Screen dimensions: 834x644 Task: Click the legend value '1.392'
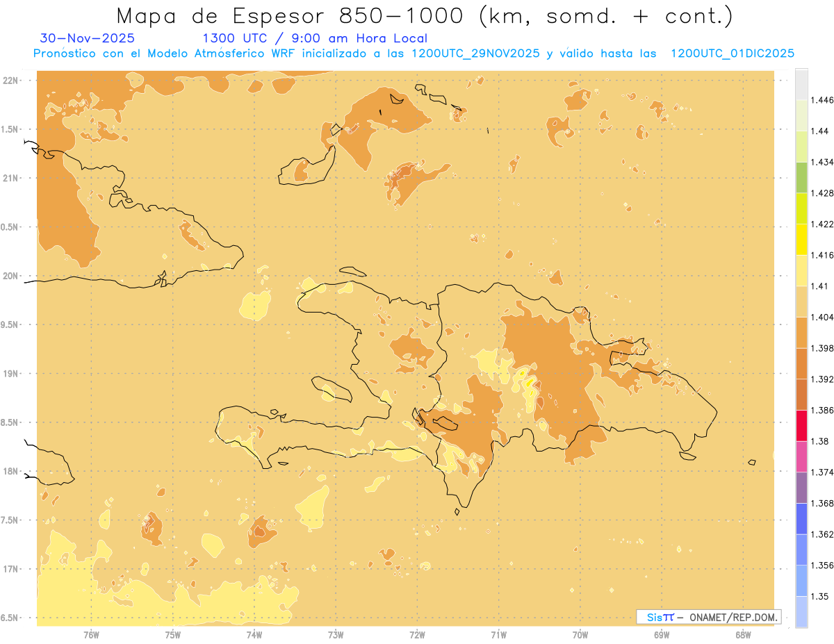pyautogui.click(x=822, y=379)
